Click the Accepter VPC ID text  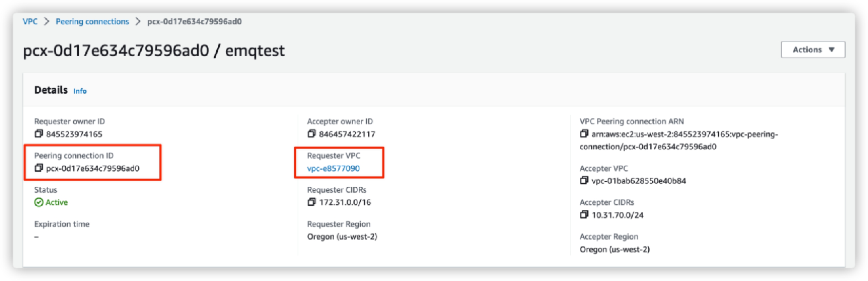(x=638, y=181)
